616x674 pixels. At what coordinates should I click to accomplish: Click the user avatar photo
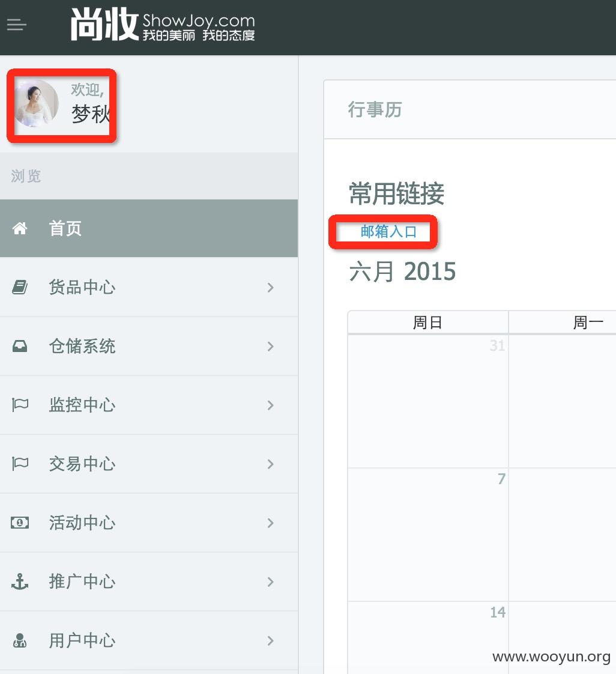(x=37, y=103)
